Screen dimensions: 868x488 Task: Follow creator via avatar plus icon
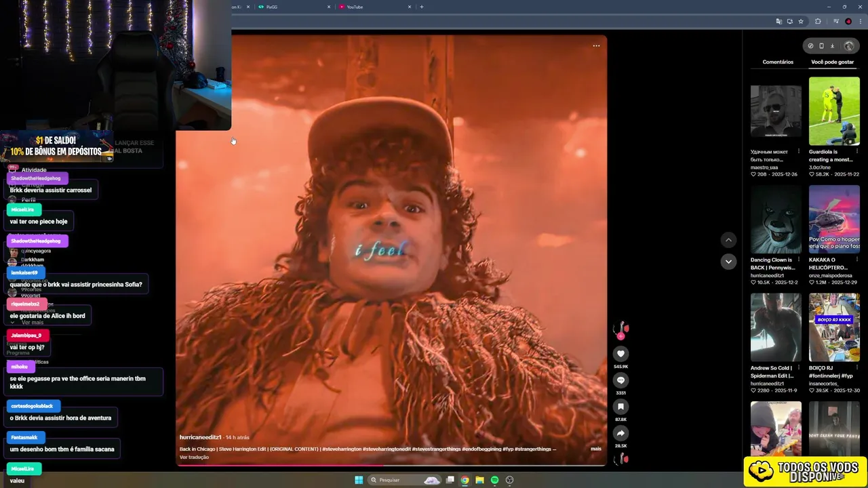[x=620, y=336]
